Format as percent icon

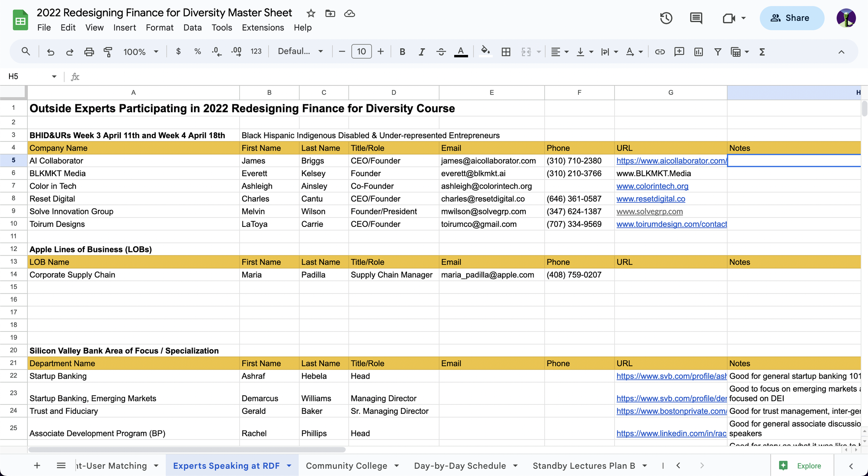click(x=198, y=51)
